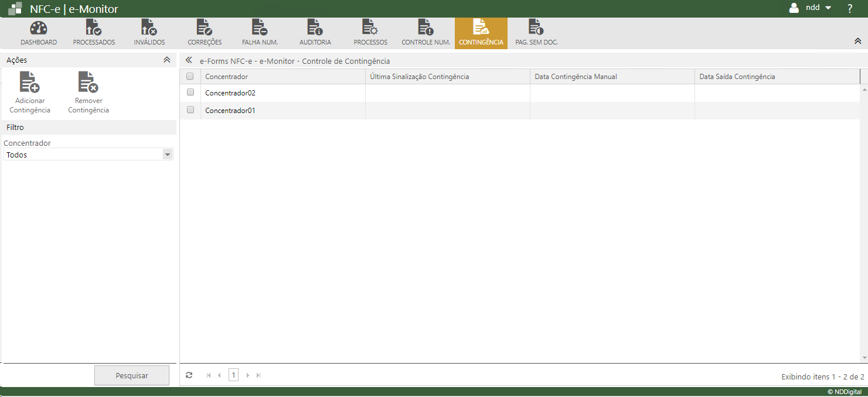Open the Correções edit icon
Viewport: 868px width, 397px height.
205,28
